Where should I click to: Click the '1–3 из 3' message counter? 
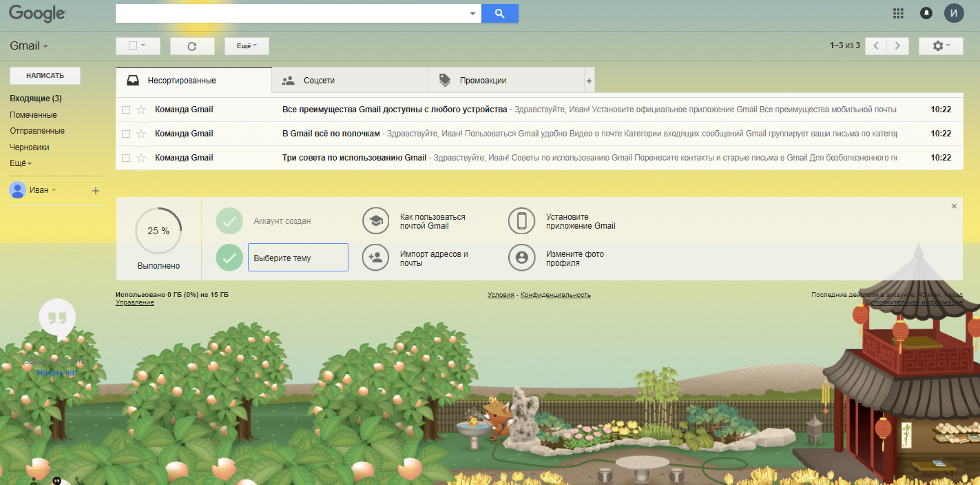click(x=845, y=46)
